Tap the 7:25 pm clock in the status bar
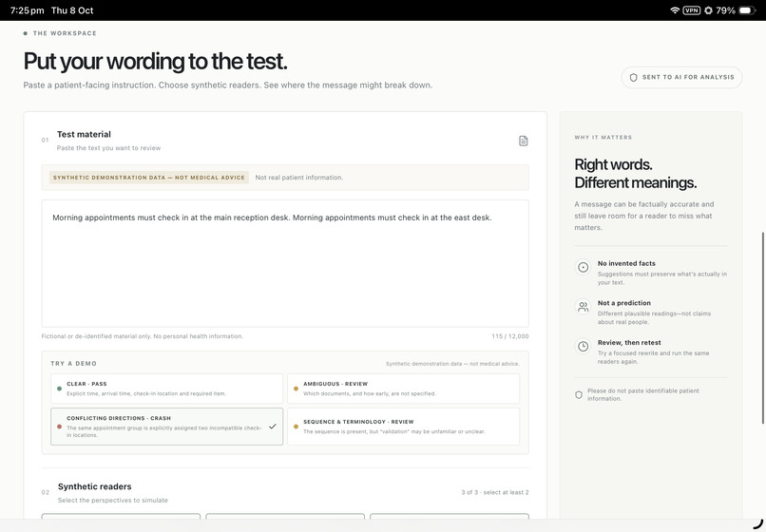 pos(27,10)
